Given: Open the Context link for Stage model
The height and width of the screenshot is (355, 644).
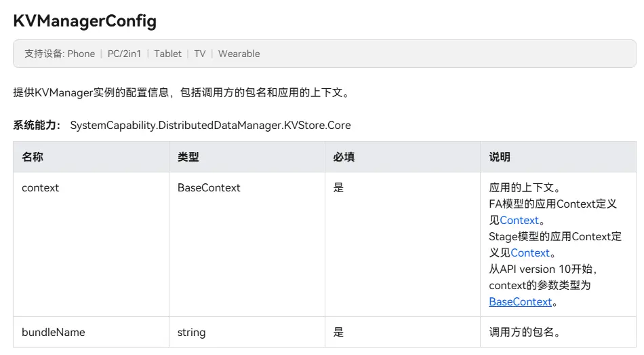Looking at the screenshot, I should [x=530, y=253].
